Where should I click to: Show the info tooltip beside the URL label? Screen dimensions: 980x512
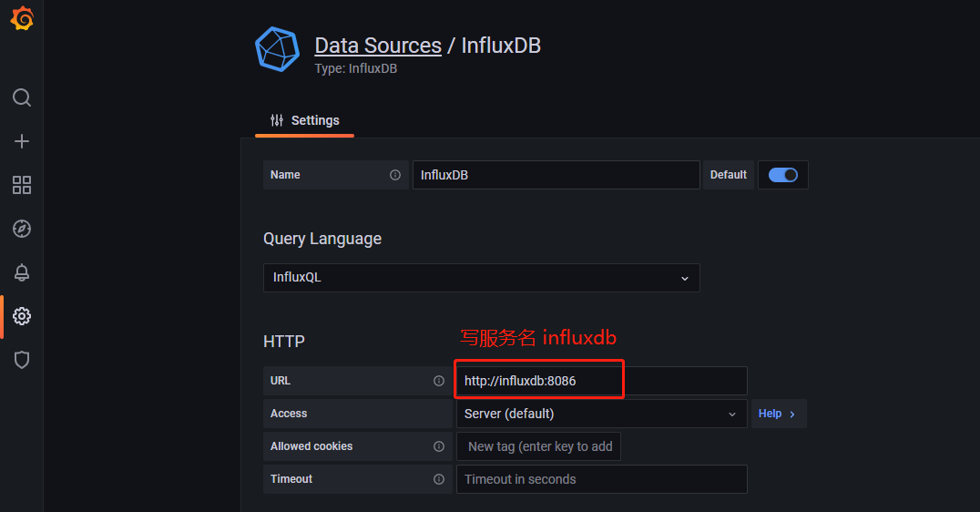click(x=439, y=381)
